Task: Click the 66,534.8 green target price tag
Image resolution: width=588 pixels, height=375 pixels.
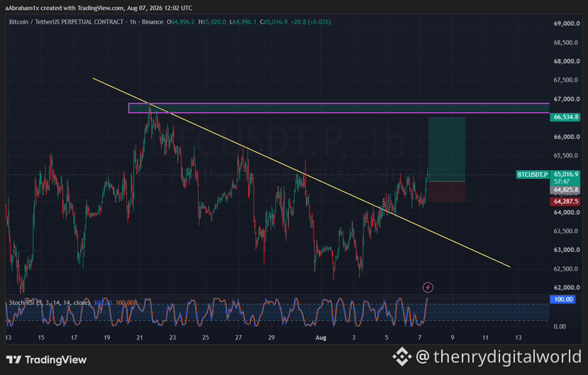Action: tap(565, 117)
